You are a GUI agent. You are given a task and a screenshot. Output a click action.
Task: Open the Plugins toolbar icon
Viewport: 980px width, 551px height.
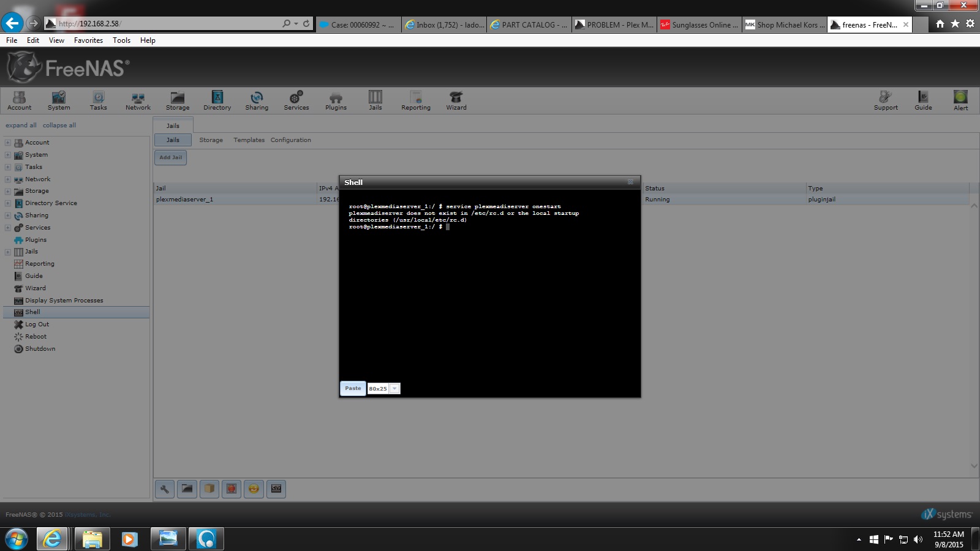click(336, 100)
